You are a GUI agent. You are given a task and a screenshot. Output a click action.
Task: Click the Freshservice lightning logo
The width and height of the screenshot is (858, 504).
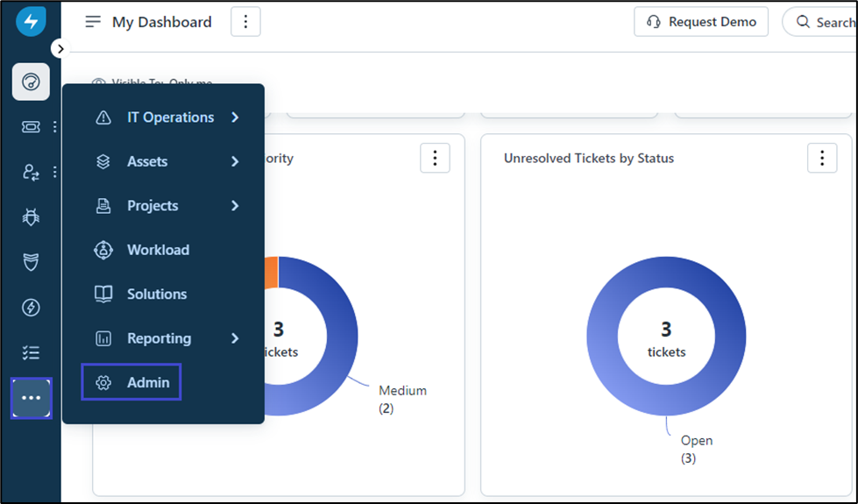point(31,22)
